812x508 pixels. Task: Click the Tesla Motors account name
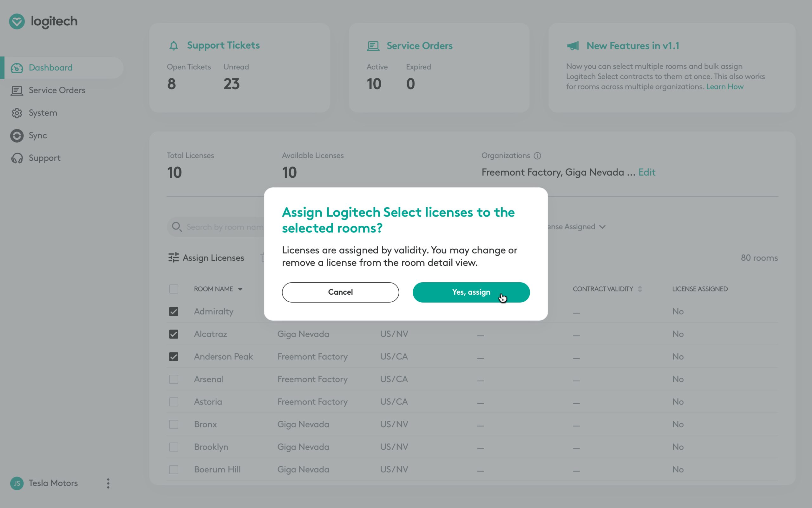tap(53, 483)
